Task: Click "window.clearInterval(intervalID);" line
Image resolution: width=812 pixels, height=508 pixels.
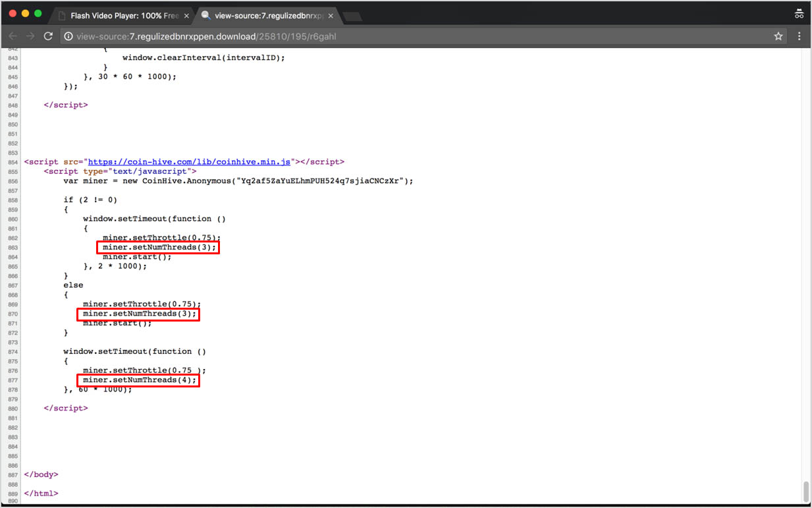Action: tap(203, 57)
